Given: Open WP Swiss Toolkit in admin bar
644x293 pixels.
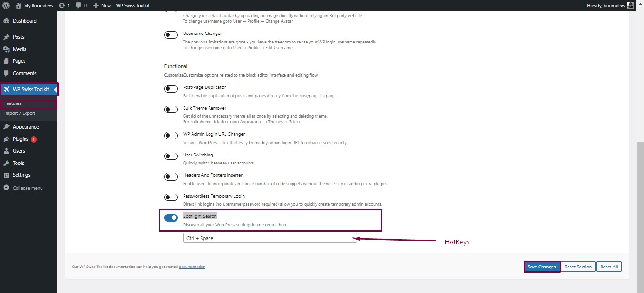Looking at the screenshot, I should point(133,5).
